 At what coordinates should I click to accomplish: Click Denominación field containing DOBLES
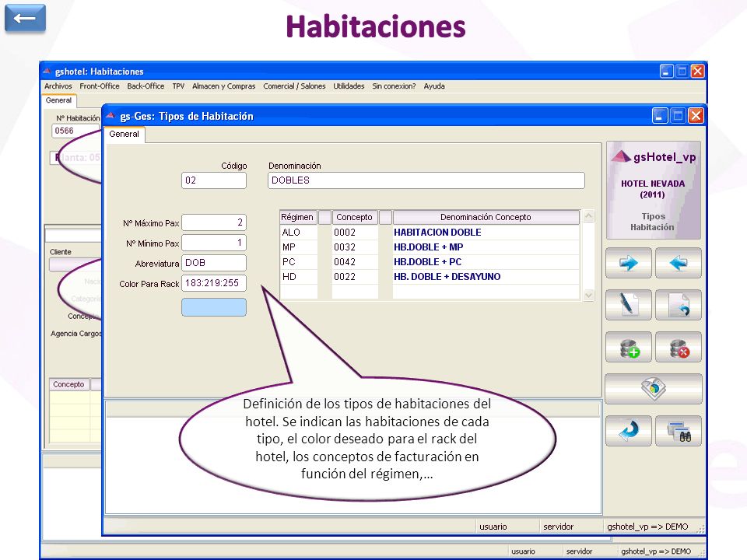[426, 180]
